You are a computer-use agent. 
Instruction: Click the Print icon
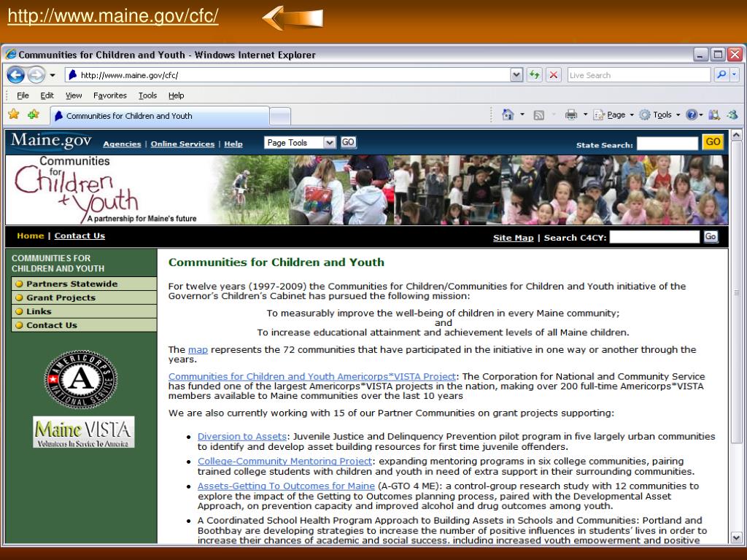pyautogui.click(x=570, y=114)
